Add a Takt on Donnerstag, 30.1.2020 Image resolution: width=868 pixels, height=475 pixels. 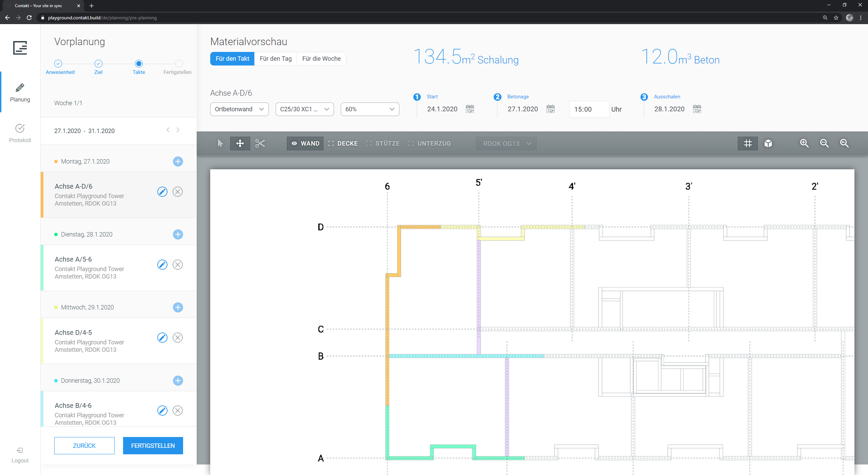178,380
